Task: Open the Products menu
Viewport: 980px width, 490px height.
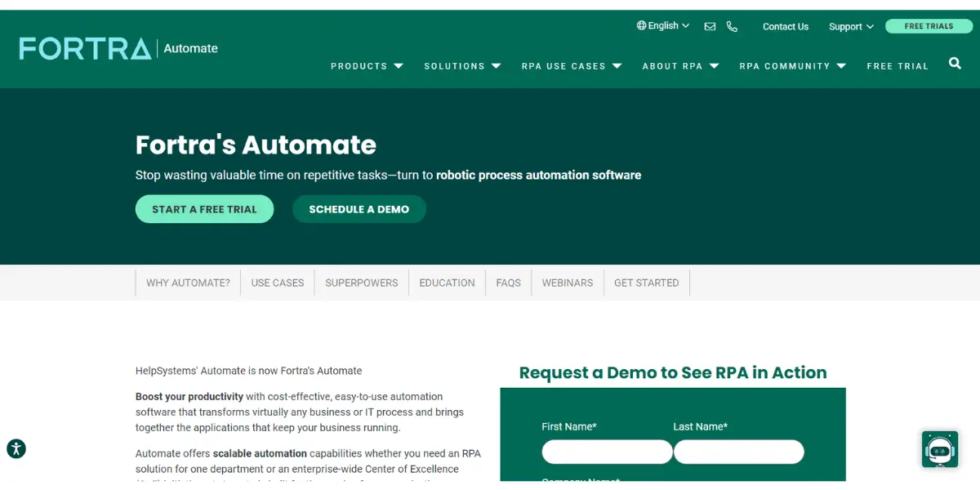Action: (x=367, y=66)
